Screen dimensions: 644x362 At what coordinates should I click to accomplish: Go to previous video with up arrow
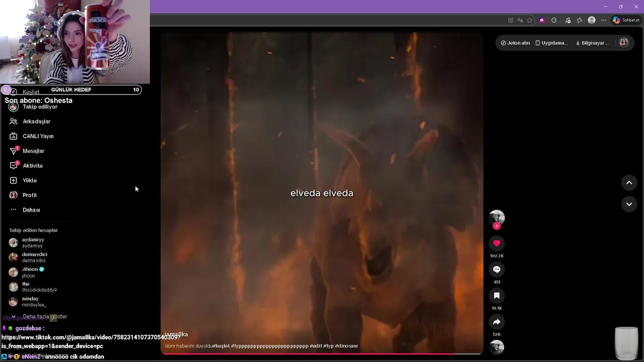click(x=629, y=183)
